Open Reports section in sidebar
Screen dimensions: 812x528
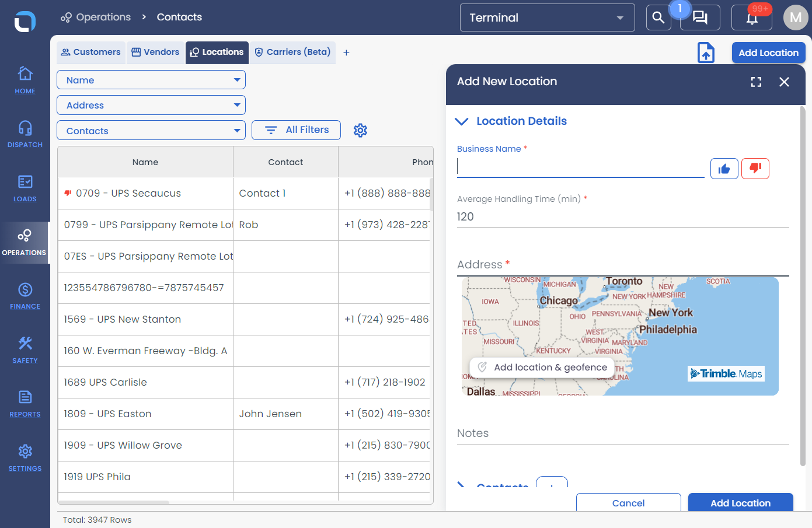[25, 404]
